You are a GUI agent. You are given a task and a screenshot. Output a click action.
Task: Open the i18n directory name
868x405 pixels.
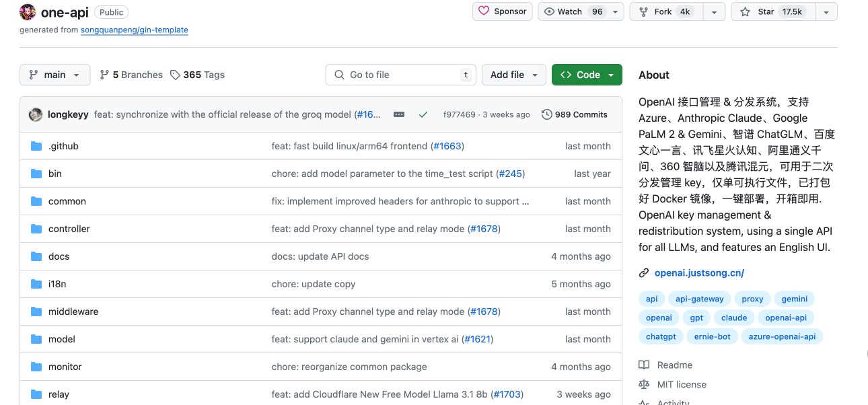click(x=57, y=284)
